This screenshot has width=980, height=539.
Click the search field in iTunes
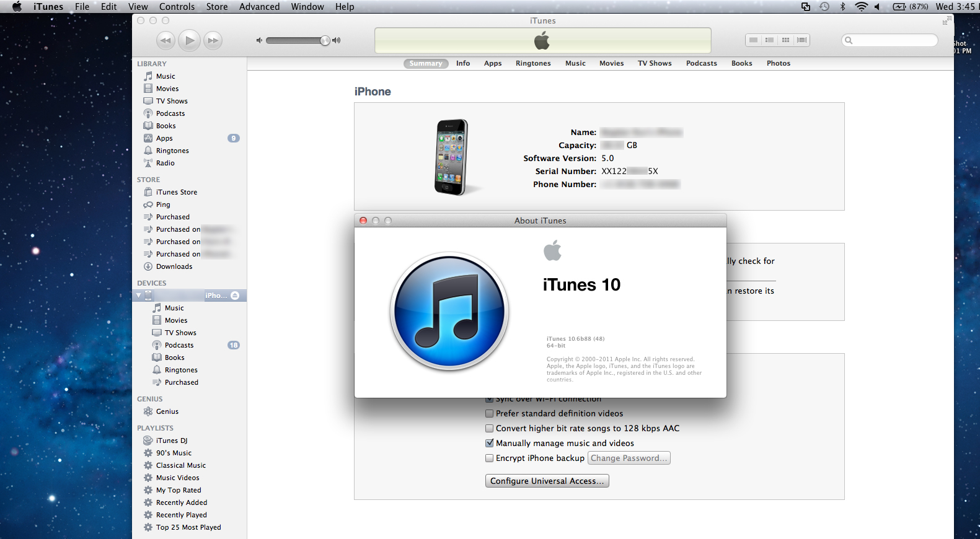(890, 40)
